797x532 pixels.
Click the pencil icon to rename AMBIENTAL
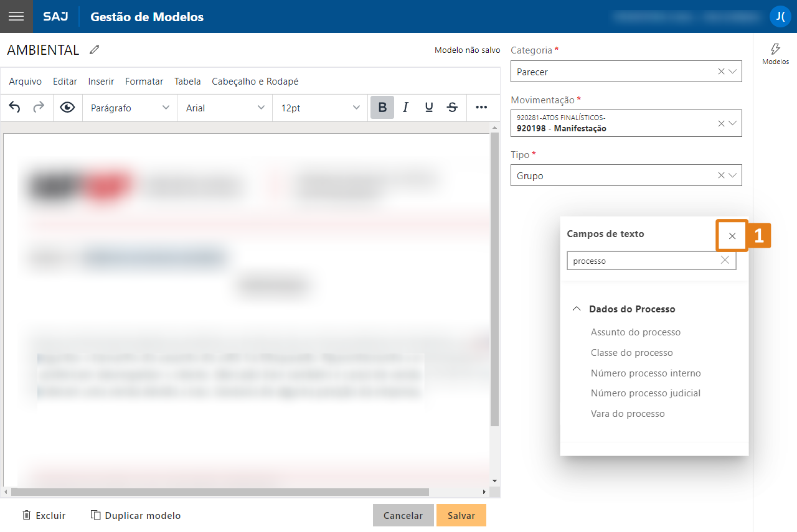(x=95, y=50)
